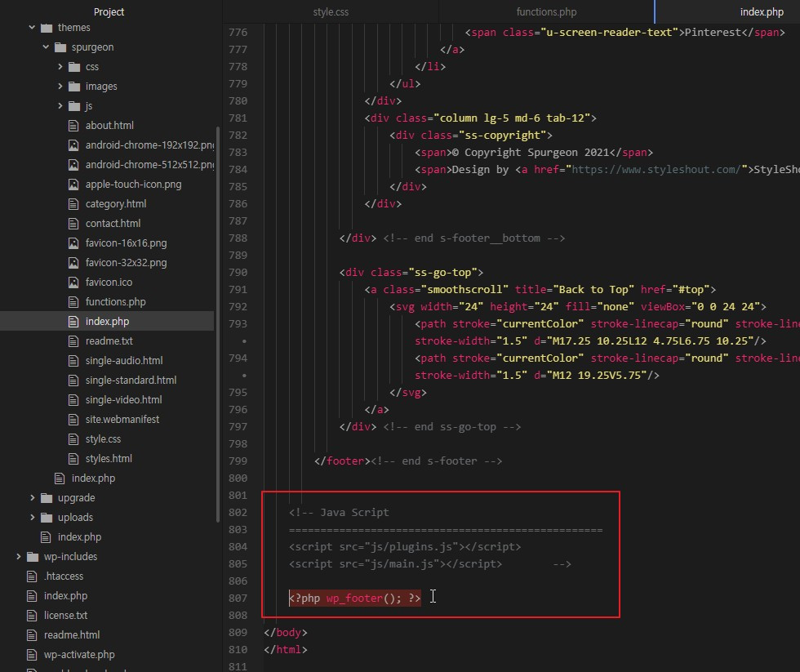Click the closing </body> tag line
The height and width of the screenshot is (672, 800).
(286, 632)
